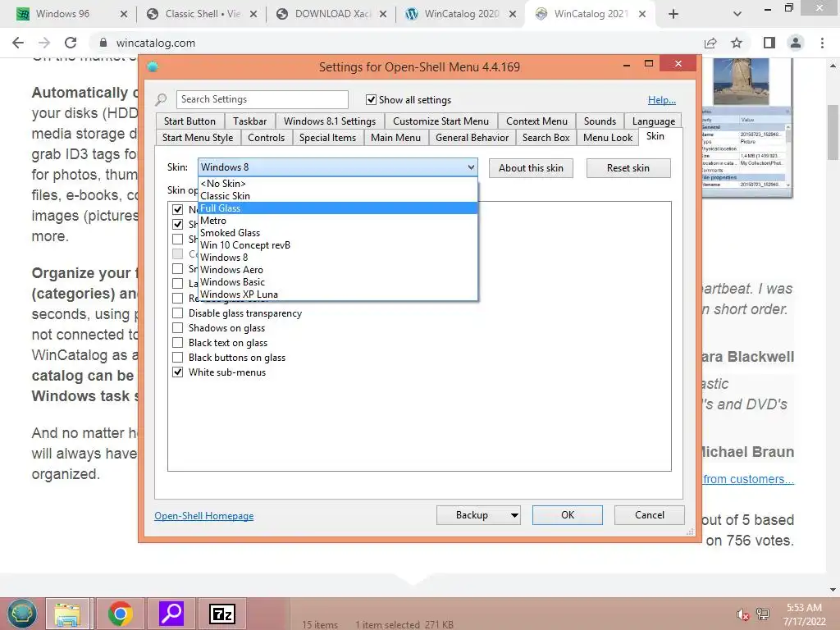Open the Start Menu Style tab
The height and width of the screenshot is (630, 840).
click(x=198, y=138)
